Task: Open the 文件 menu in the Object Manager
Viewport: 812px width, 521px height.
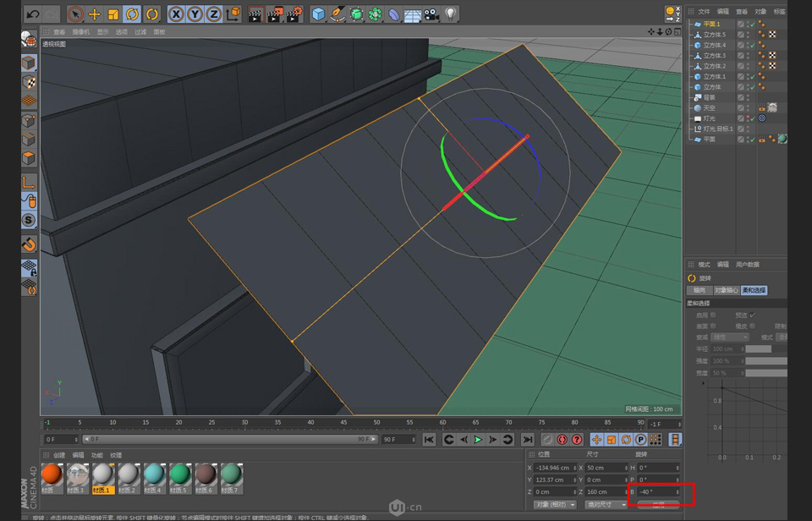Action: (703, 12)
